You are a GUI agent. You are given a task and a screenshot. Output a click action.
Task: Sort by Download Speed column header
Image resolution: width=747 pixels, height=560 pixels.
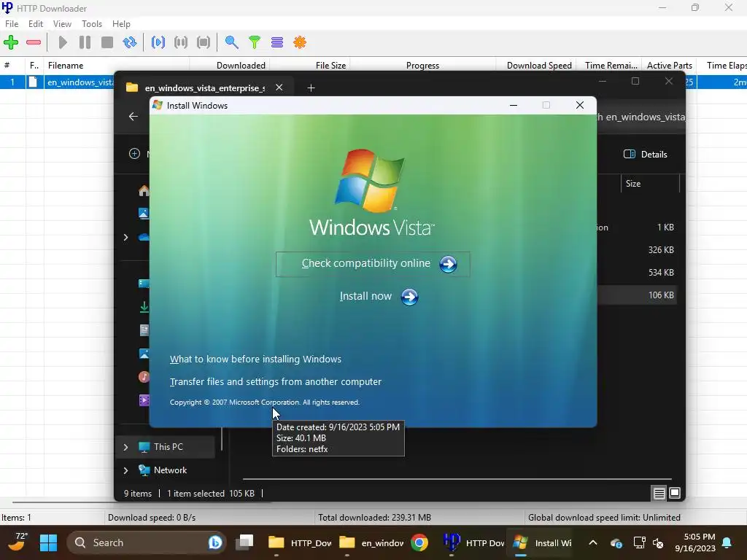click(x=536, y=65)
